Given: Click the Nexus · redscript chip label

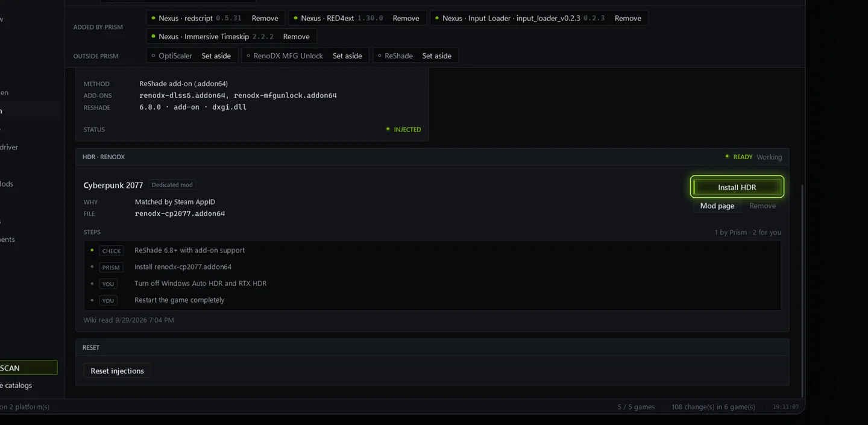Looking at the screenshot, I should tap(185, 18).
